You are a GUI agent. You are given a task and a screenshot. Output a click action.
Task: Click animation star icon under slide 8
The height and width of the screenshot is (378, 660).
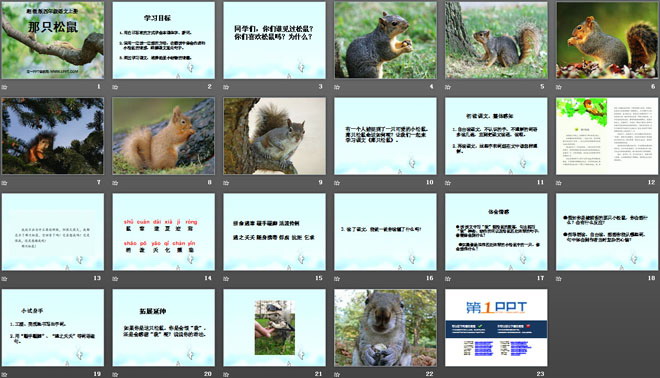[x=115, y=183]
